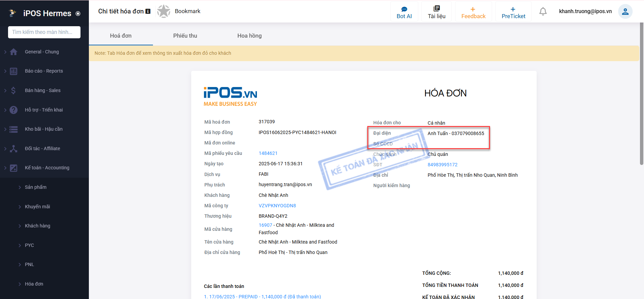Open the Hỗ trợ - Triển khai help icon
The image size is (644, 299).
click(x=13, y=110)
